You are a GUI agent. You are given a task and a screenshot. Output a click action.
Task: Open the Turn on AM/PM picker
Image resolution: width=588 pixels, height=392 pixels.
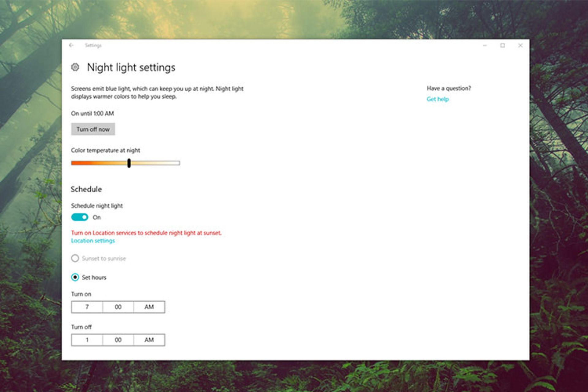(x=149, y=307)
